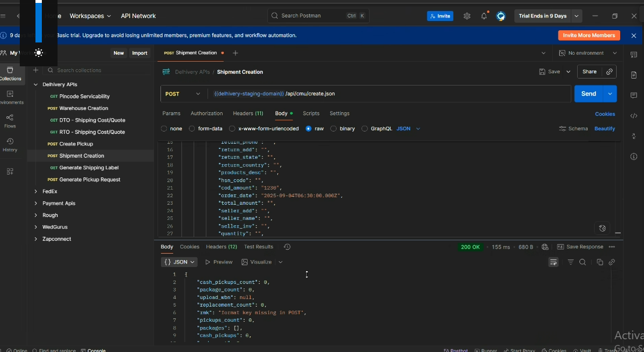Click the Beautify link

coord(604,129)
